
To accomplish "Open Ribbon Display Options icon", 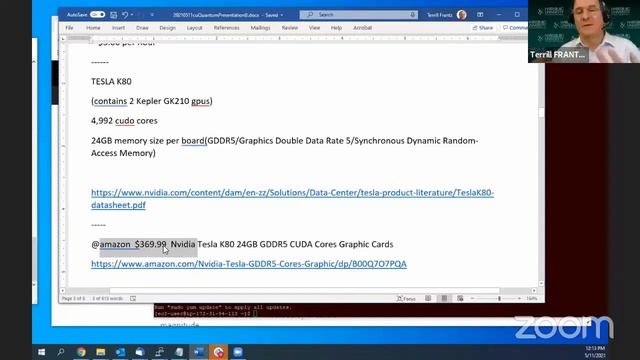I will point(480,15).
